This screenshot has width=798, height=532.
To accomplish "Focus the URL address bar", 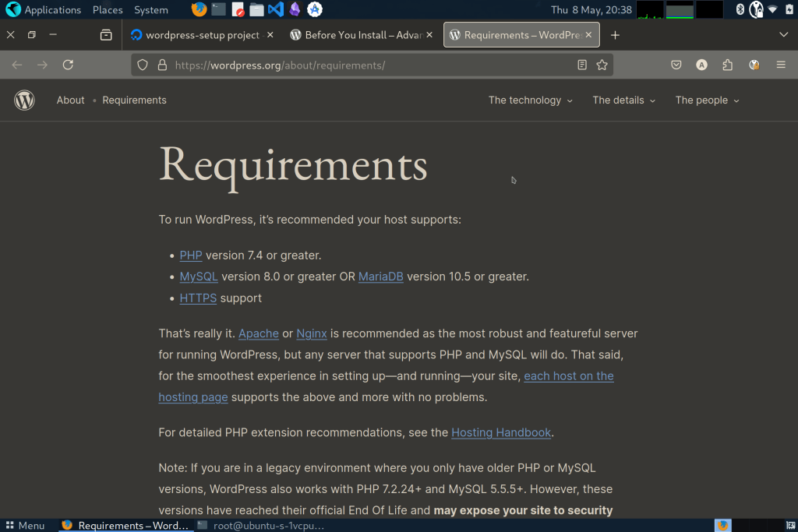I will pyautogui.click(x=372, y=65).
